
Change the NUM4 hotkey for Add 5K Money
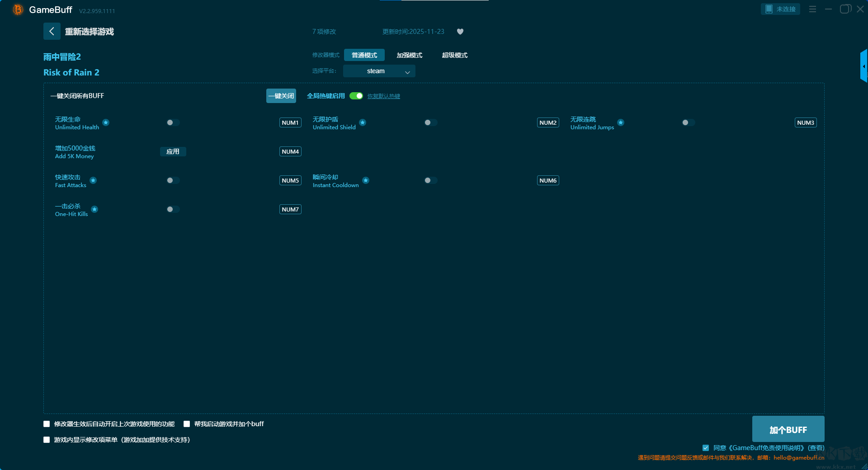tap(290, 151)
